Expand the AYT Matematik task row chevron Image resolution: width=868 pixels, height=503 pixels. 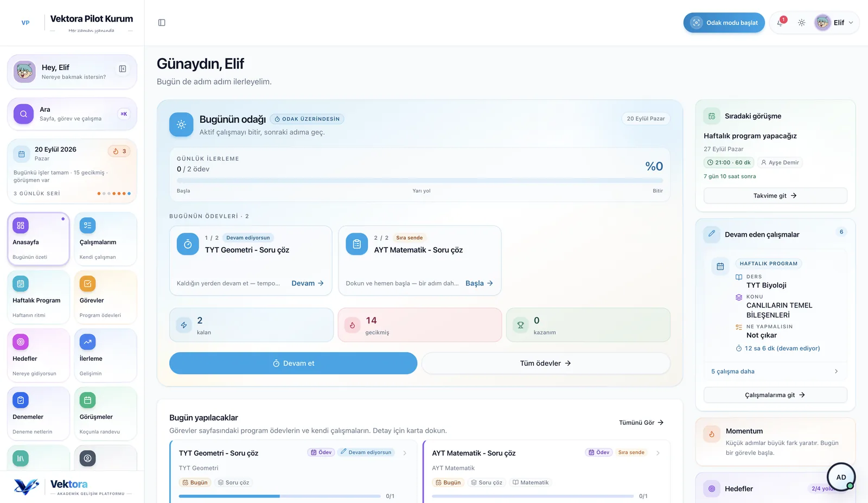pyautogui.click(x=658, y=453)
